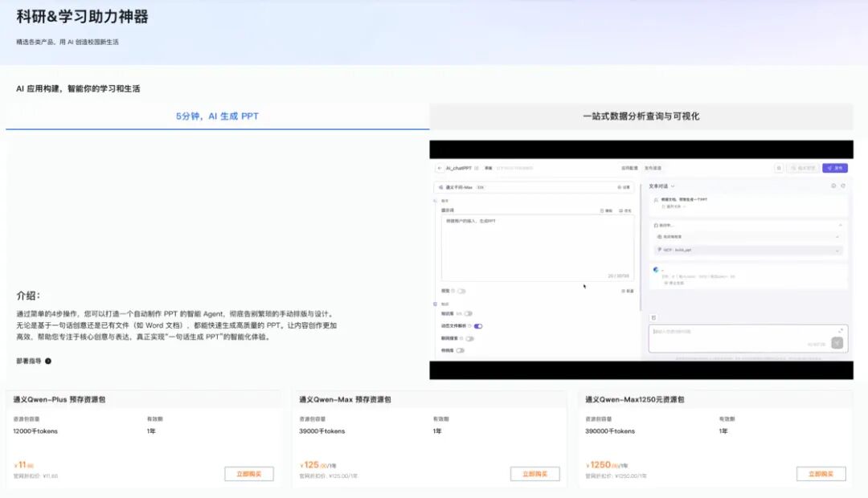The image size is (868, 498).
Task: Expand the MCP build_ppt row
Action: 747,250
